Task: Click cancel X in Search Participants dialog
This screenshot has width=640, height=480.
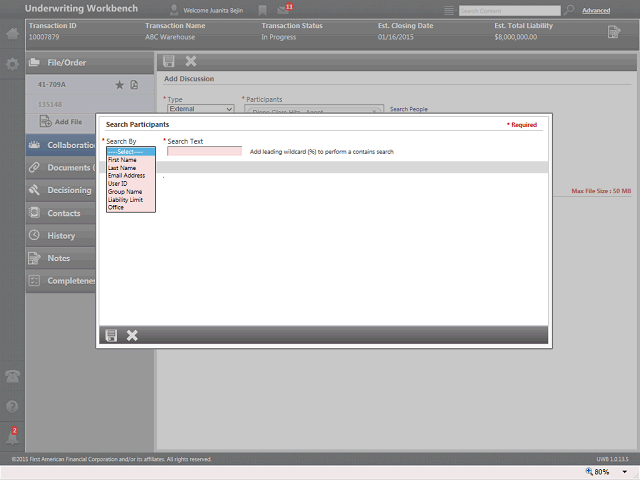Action: 132,336
